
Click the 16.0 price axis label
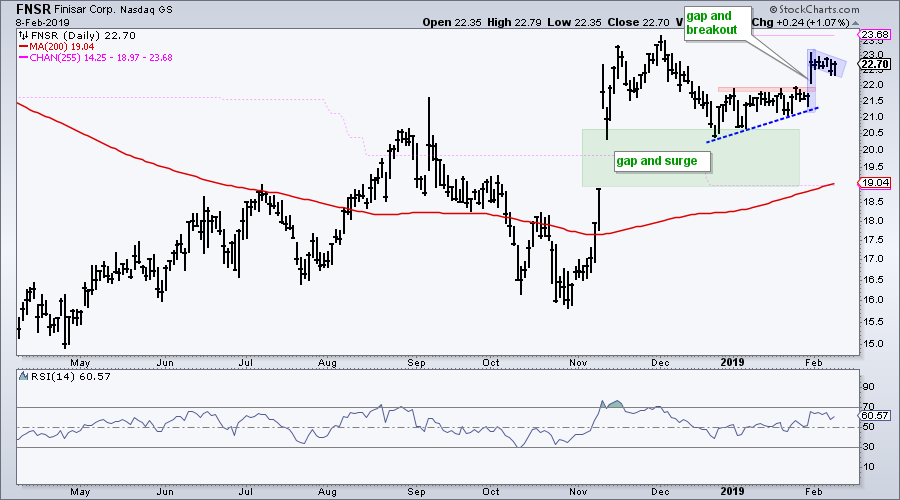(871, 300)
